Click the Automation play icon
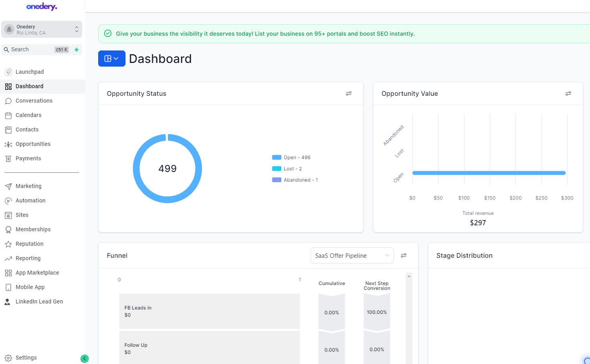This screenshot has height=364, width=590. (x=8, y=201)
